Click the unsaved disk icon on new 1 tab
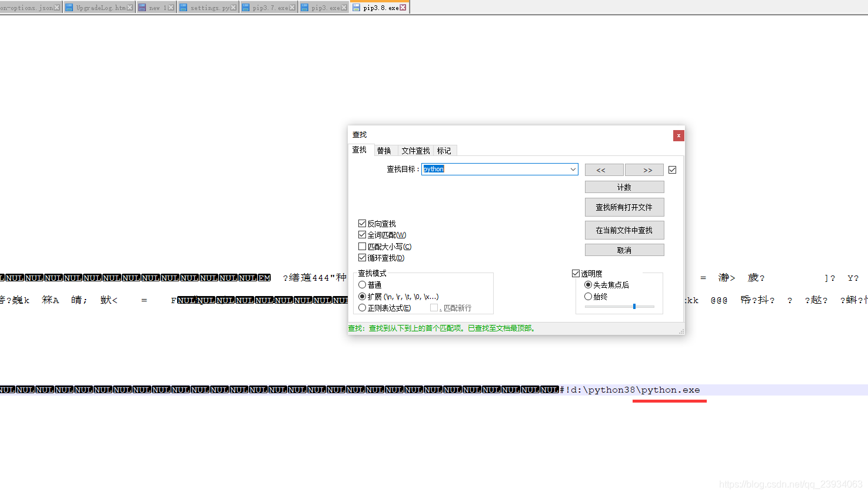 click(x=142, y=8)
